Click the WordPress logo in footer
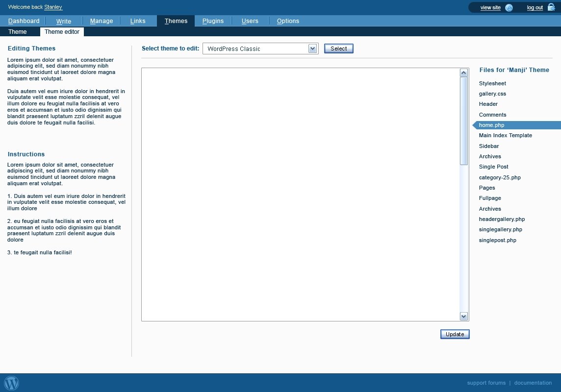The height and width of the screenshot is (392, 561). click(11, 383)
